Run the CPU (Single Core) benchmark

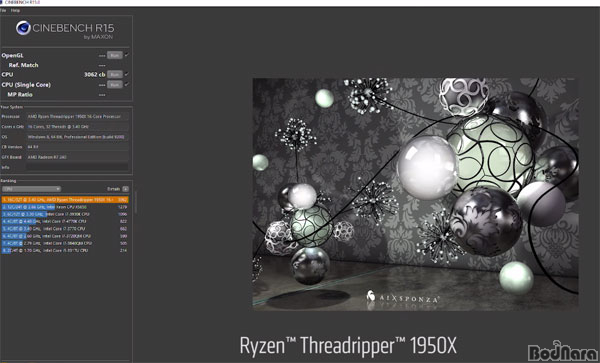pyautogui.click(x=114, y=85)
